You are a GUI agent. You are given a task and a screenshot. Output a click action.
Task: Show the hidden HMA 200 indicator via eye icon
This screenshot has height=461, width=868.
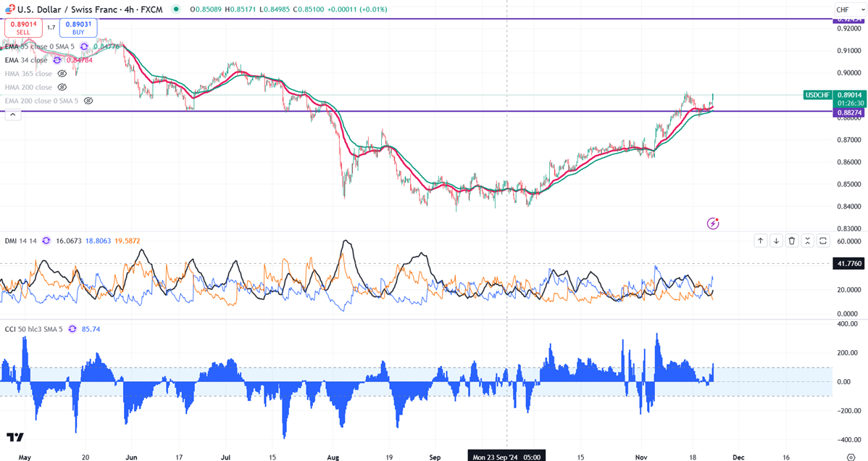62,88
